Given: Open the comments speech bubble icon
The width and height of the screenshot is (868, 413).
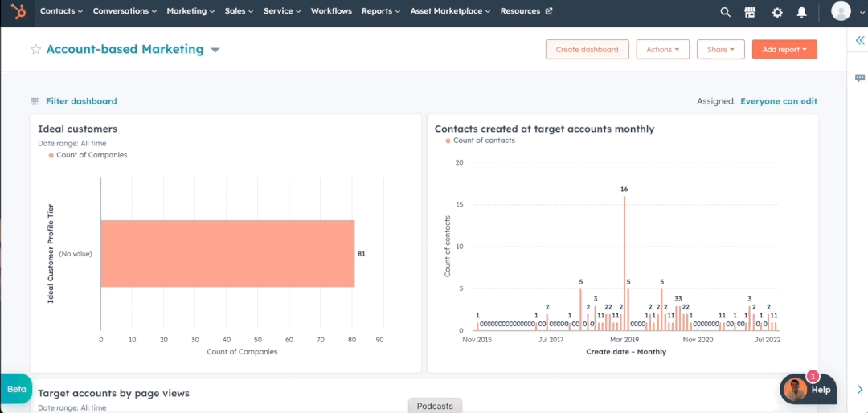Looking at the screenshot, I should (860, 78).
